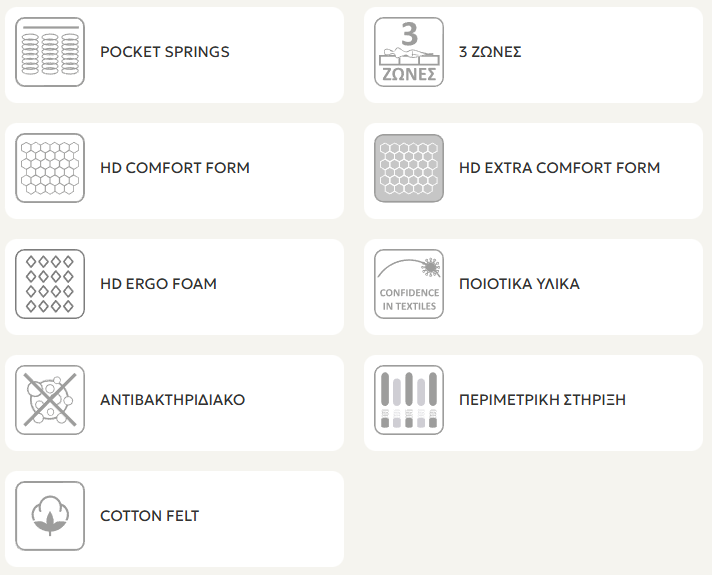The image size is (712, 575).
Task: Select the 3 ΖΩΝΕΣ text label
Action: coord(490,52)
